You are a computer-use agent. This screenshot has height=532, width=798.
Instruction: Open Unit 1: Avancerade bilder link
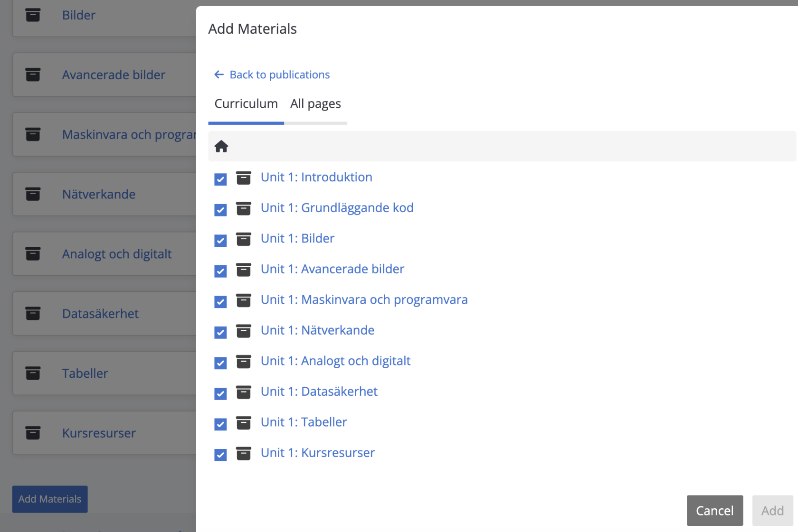pyautogui.click(x=332, y=269)
